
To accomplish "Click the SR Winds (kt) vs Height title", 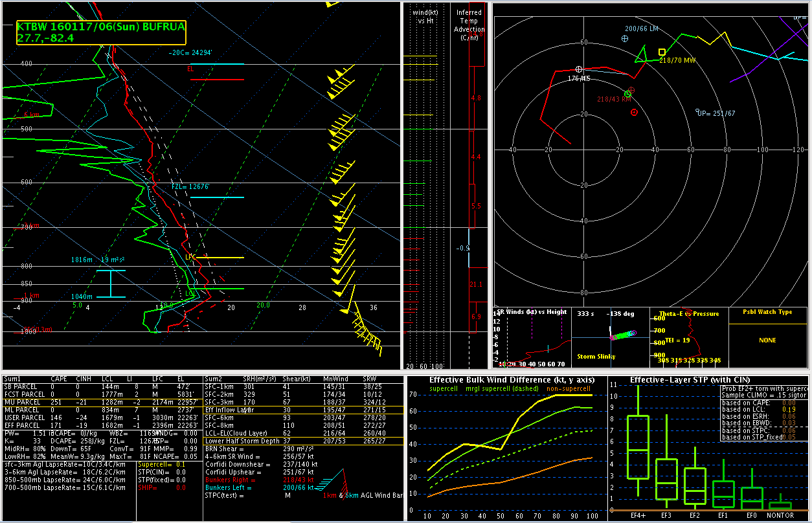I will [532, 312].
